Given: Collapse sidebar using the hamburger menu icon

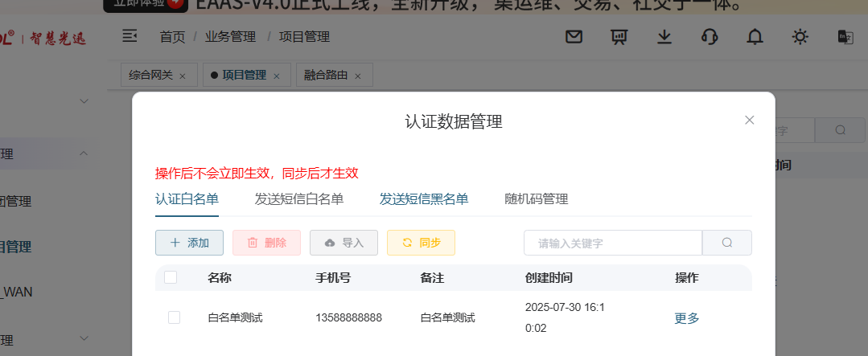Looking at the screenshot, I should (130, 36).
